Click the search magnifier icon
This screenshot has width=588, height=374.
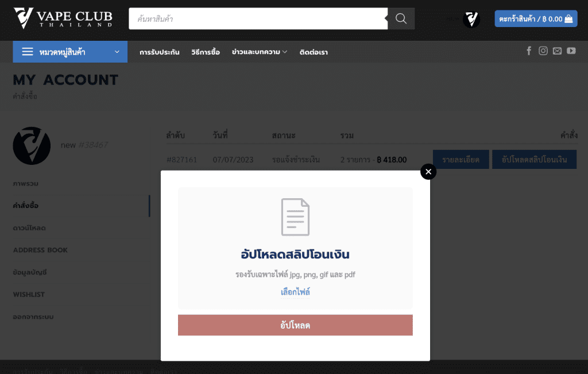(400, 18)
